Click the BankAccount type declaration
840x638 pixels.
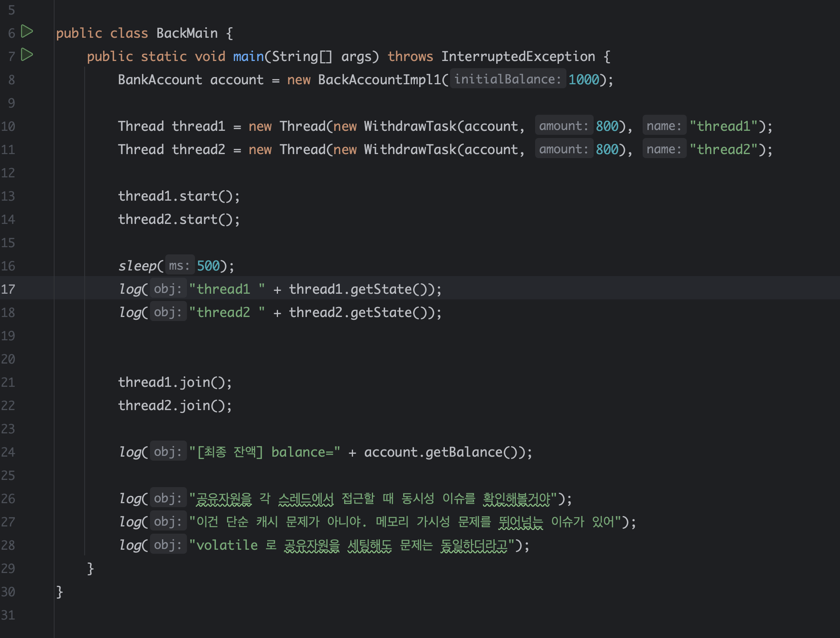coord(160,79)
